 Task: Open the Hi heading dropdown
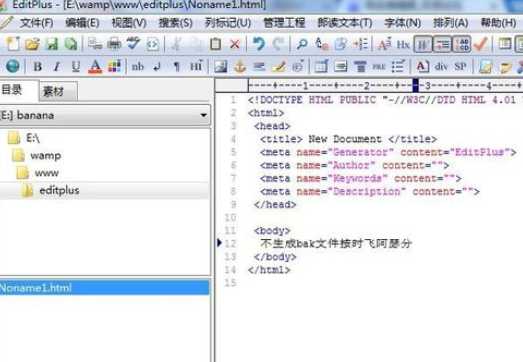pyautogui.click(x=196, y=66)
